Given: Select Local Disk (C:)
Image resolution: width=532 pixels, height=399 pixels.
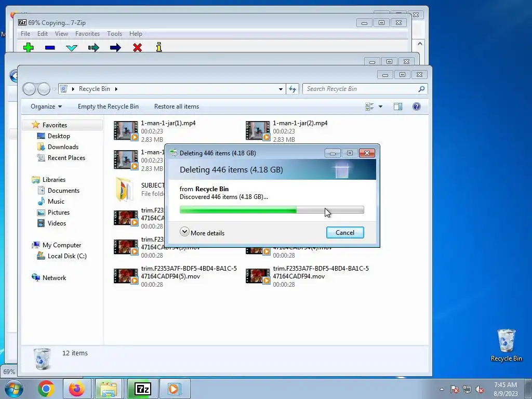Looking at the screenshot, I should coord(67,256).
